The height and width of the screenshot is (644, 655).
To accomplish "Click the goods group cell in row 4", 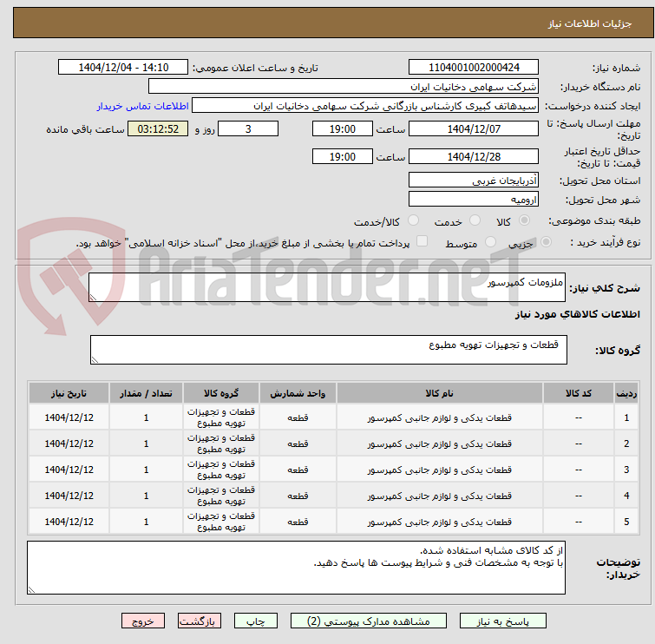I will [x=221, y=496].
